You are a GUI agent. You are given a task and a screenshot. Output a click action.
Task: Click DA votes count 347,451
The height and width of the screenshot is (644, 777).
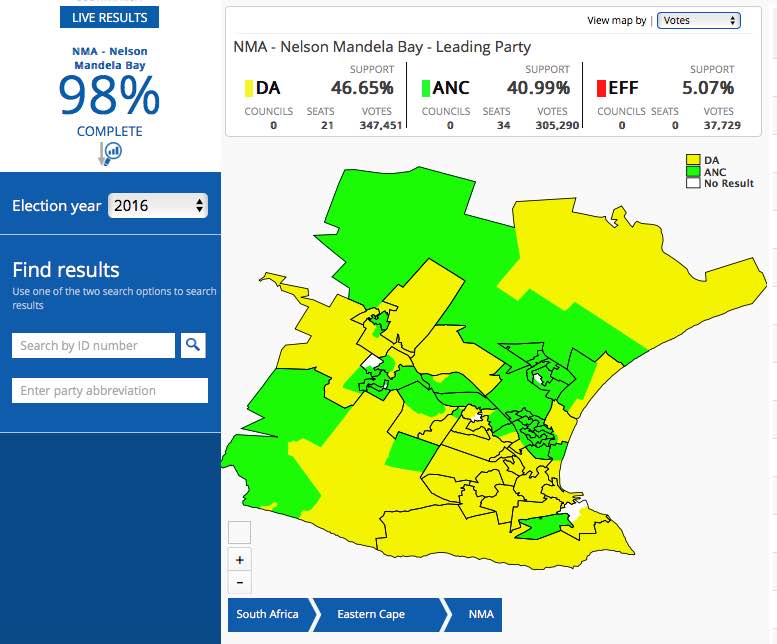point(381,125)
